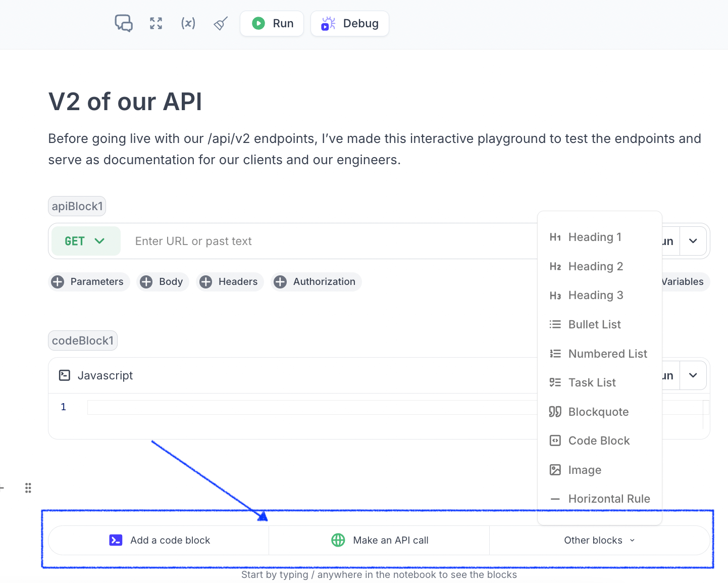Rename the codeBlock1 label

tap(83, 341)
